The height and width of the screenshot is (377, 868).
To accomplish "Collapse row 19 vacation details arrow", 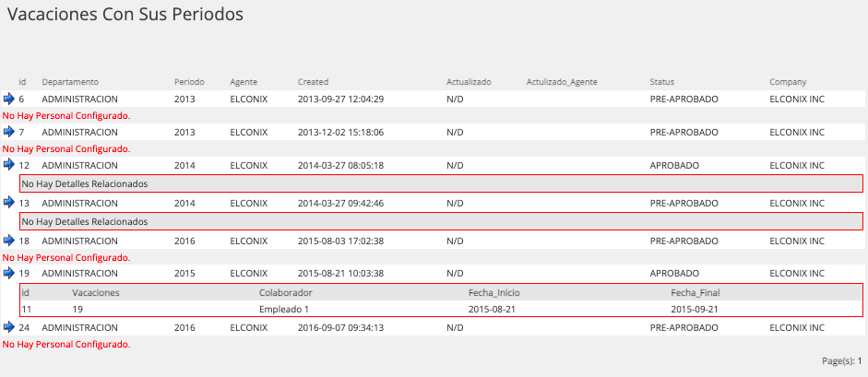I will point(8,273).
